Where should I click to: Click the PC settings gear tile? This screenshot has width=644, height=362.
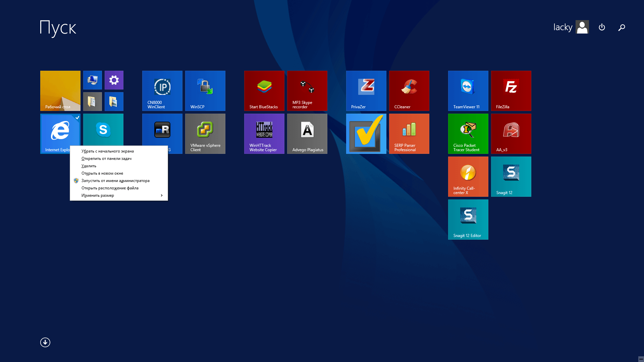114,80
